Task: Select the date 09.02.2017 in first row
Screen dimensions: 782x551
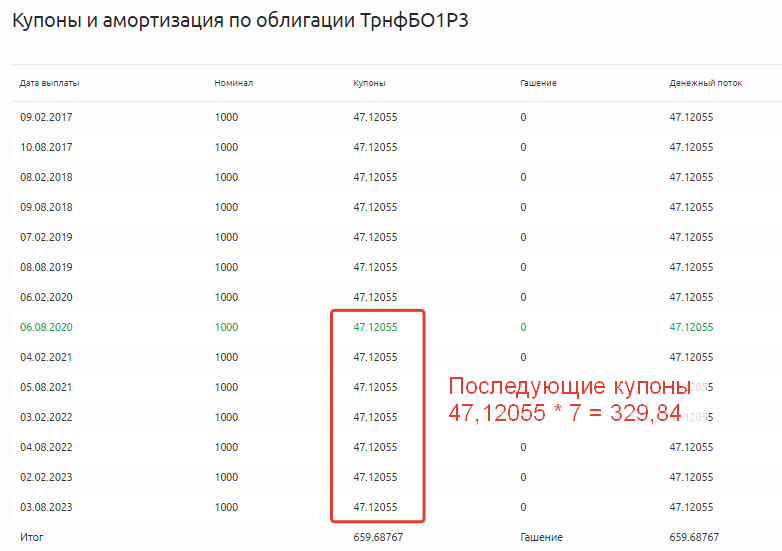Action: pos(46,117)
